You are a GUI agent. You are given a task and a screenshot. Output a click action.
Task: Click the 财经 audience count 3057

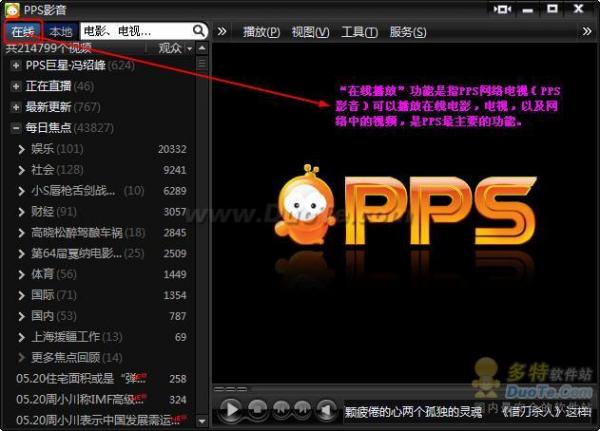tap(174, 212)
